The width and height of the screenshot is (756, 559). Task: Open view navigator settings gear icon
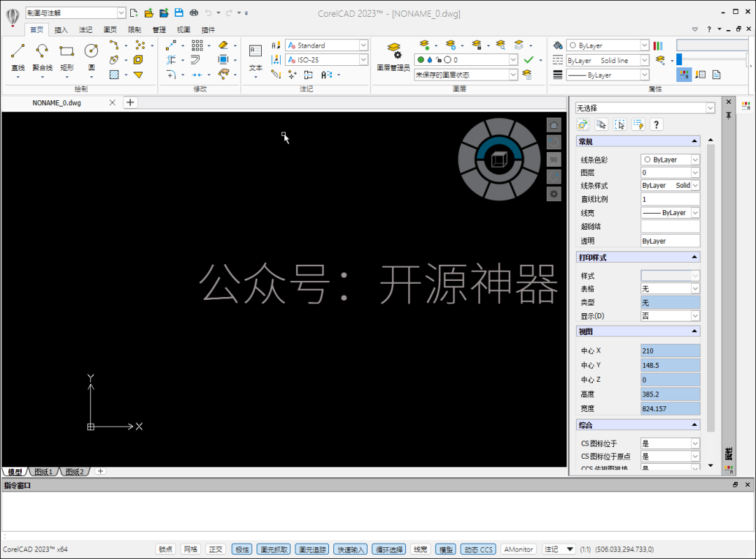point(554,194)
